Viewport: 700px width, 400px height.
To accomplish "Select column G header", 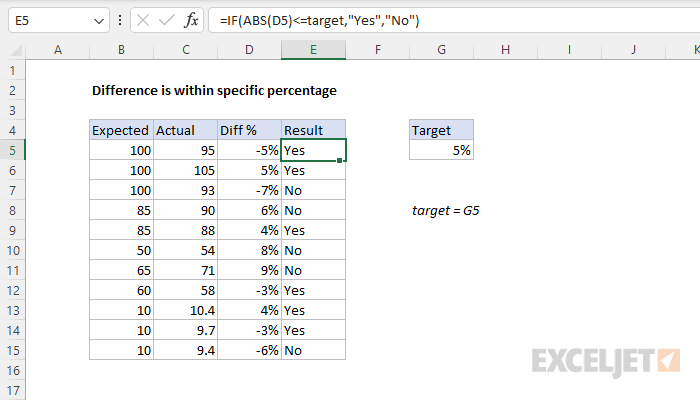I will click(x=441, y=49).
